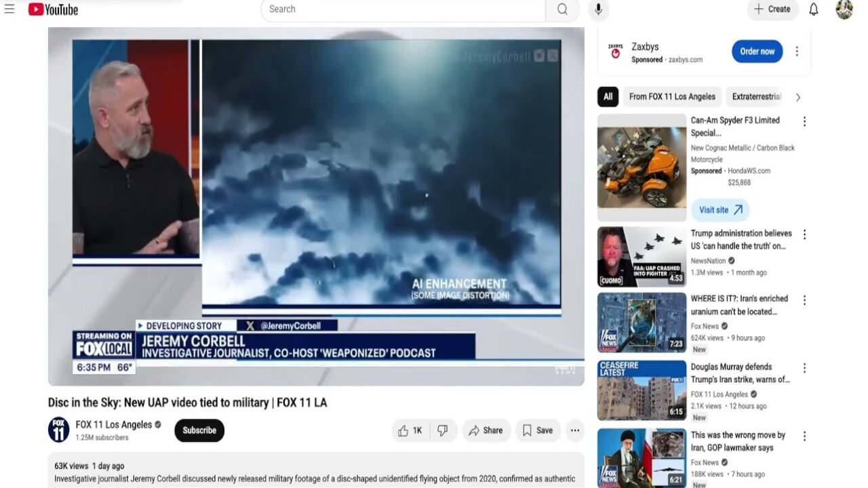Viewport: 868px width, 488px height.
Task: Open options for the GOP lawmaker video
Action: [x=804, y=436]
